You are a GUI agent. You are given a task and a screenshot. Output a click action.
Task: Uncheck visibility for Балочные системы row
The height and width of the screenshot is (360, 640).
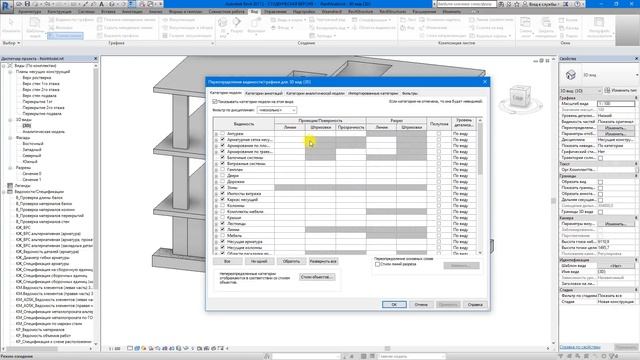pyautogui.click(x=222, y=158)
